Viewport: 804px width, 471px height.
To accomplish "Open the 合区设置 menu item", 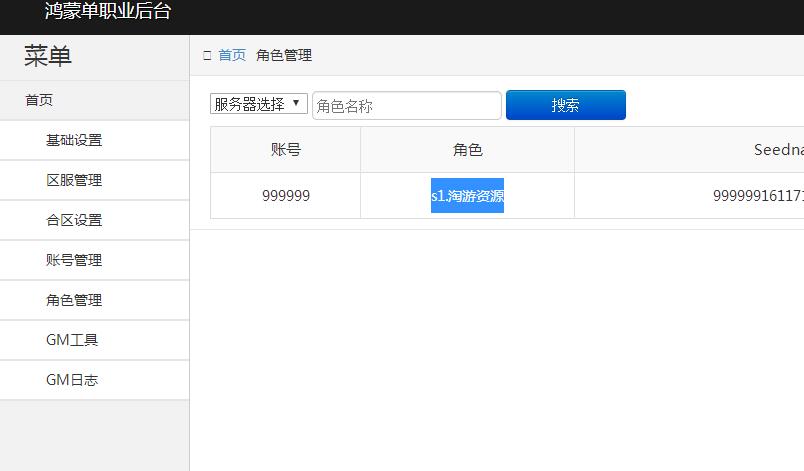I will (x=74, y=220).
